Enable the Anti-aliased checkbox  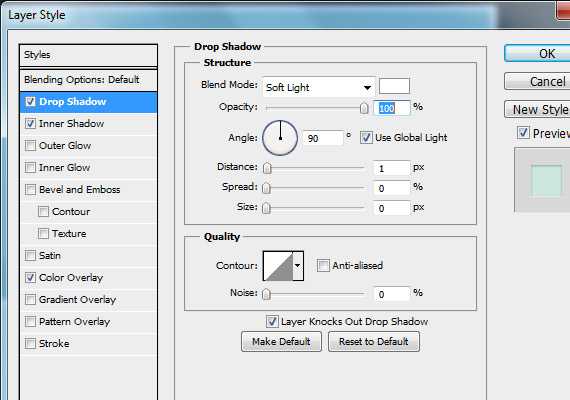tap(323, 265)
